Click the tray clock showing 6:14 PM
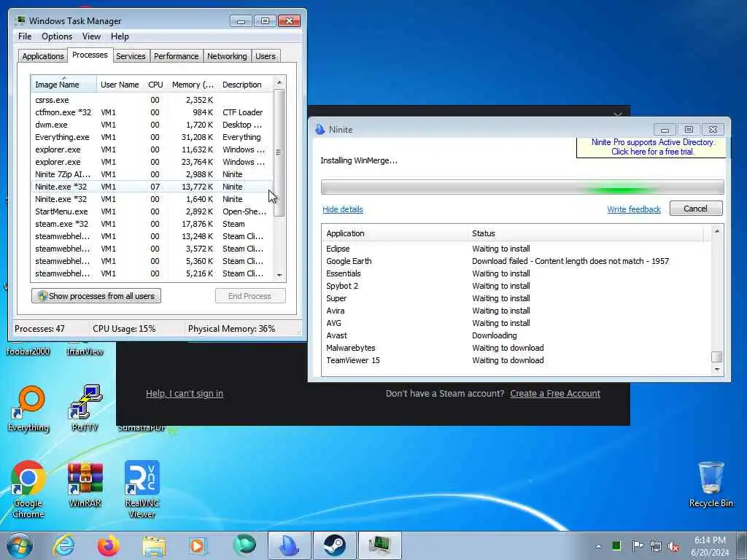747x560 pixels. pos(710,545)
